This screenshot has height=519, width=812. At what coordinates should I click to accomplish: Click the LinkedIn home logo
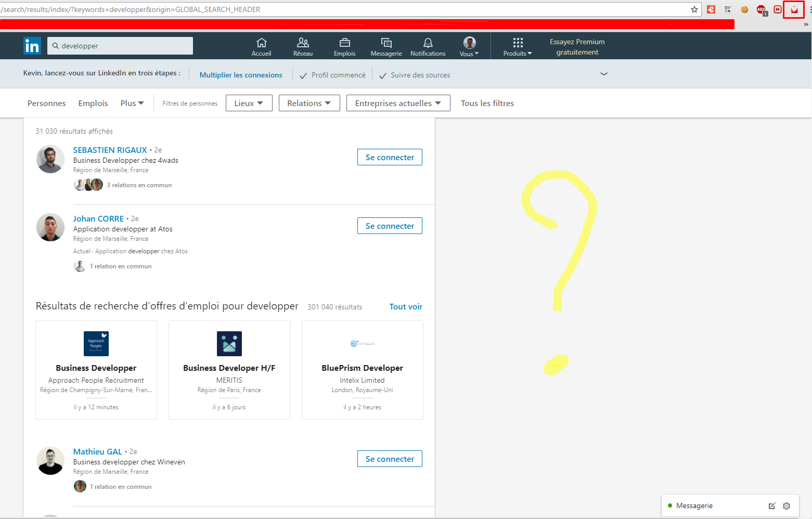click(32, 46)
